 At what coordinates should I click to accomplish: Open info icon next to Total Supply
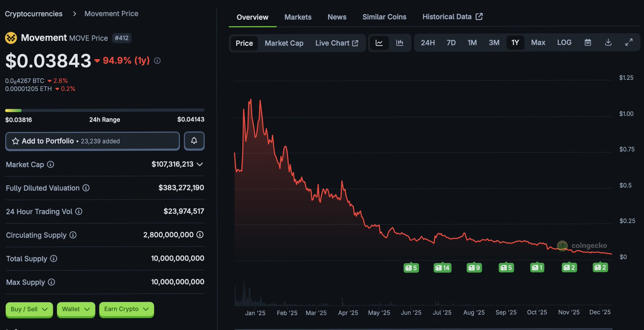click(x=54, y=259)
